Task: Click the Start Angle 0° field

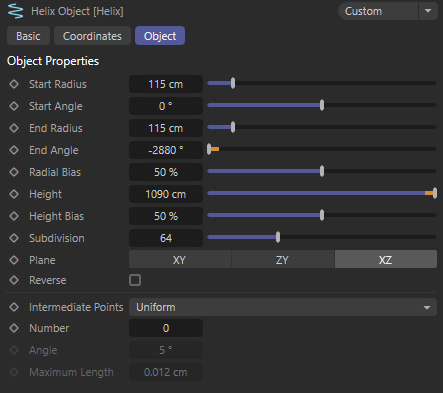Action: click(x=166, y=106)
